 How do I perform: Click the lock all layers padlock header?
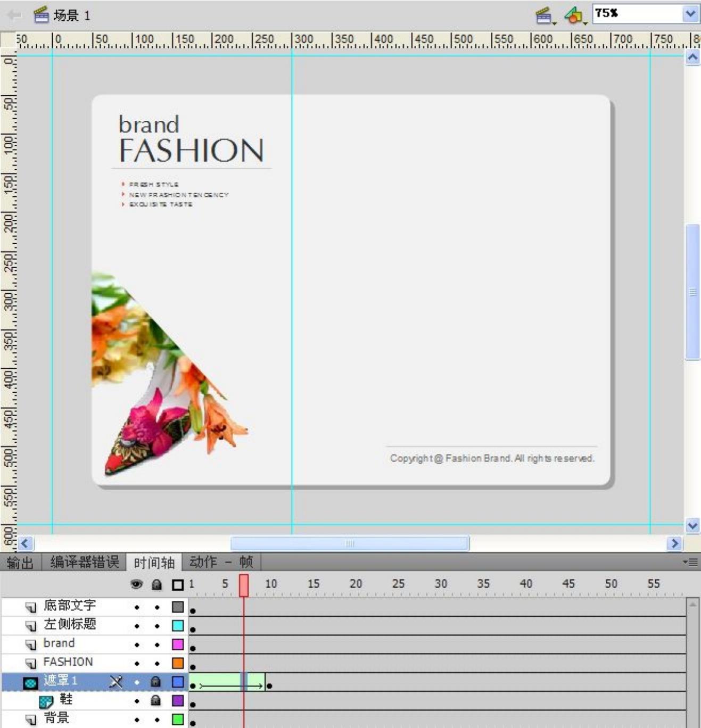pos(156,584)
